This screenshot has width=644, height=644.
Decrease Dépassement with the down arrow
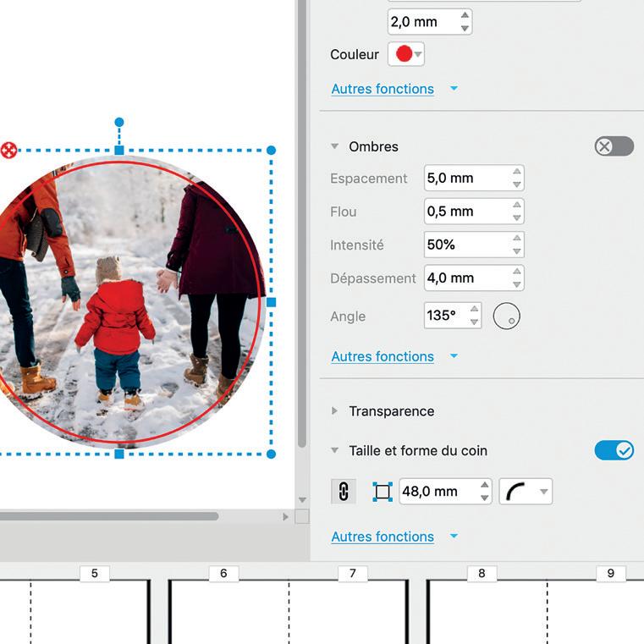(x=517, y=284)
